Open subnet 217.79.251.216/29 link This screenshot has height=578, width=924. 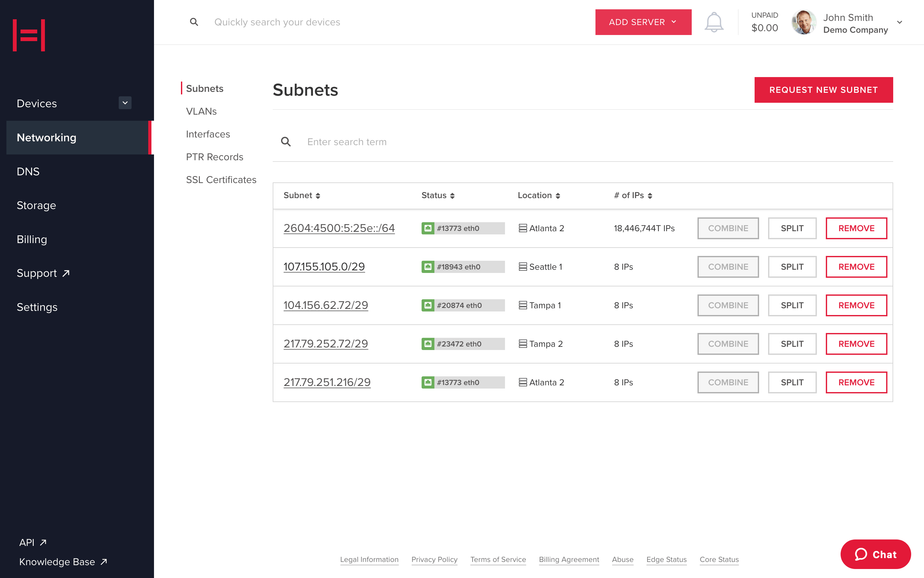(x=327, y=382)
